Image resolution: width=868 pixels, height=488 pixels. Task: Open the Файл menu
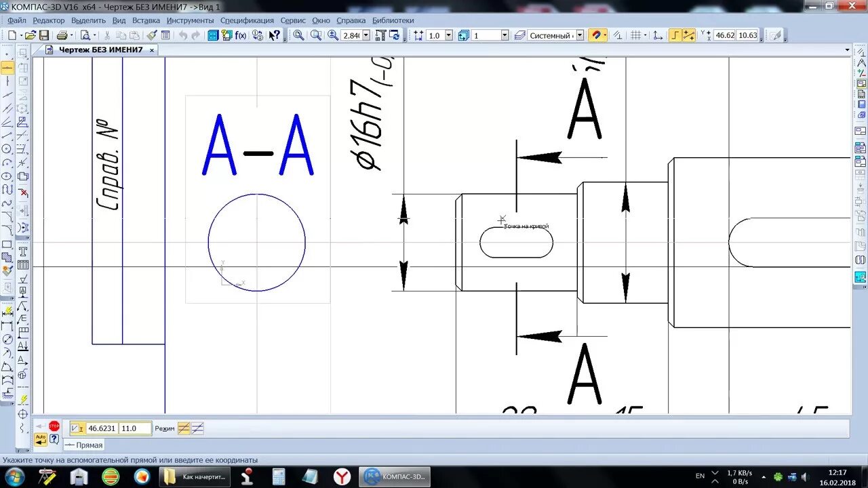[17, 20]
